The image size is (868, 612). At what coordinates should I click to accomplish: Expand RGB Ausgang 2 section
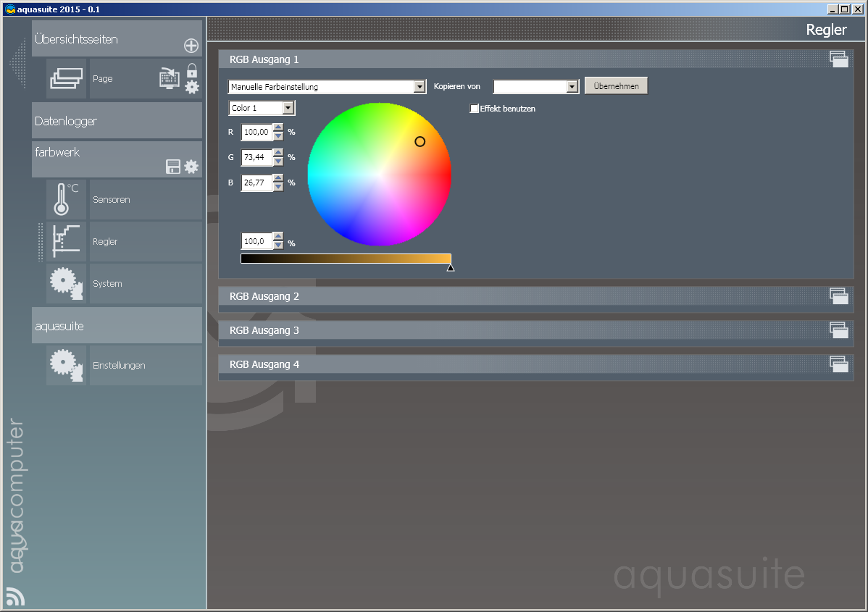pyautogui.click(x=536, y=297)
